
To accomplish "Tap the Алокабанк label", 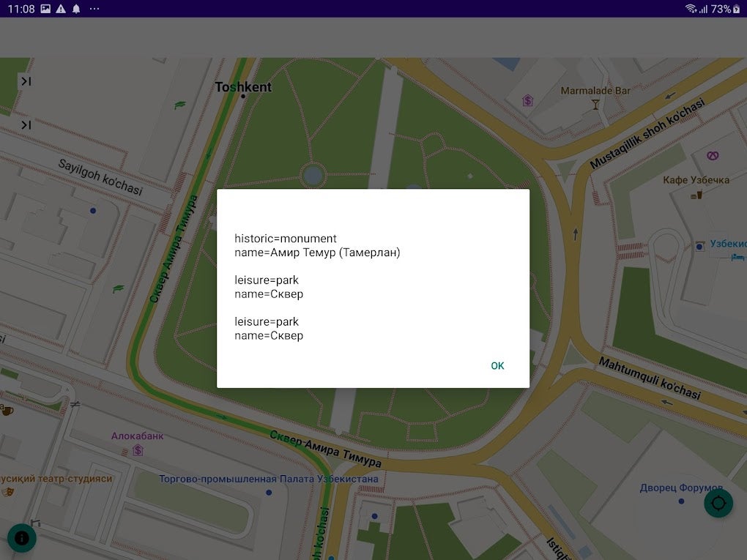I will coord(137,436).
